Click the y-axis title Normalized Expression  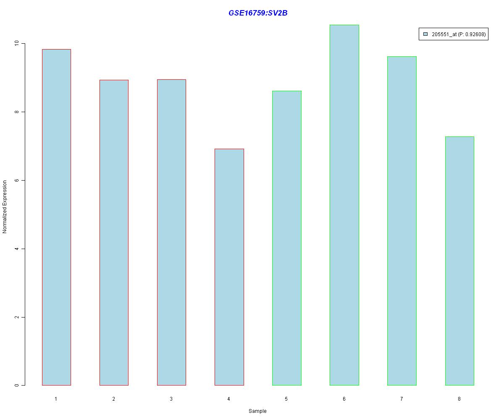pos(5,207)
